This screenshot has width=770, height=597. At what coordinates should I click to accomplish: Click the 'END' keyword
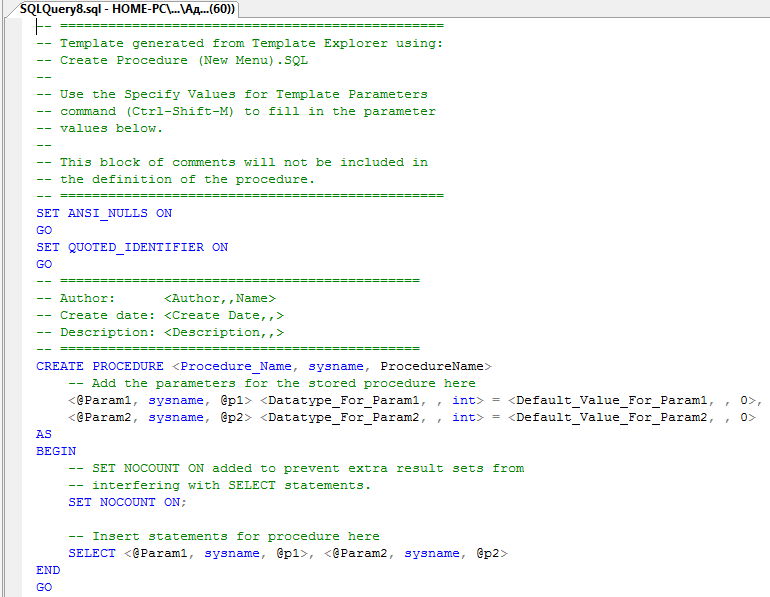pos(48,570)
